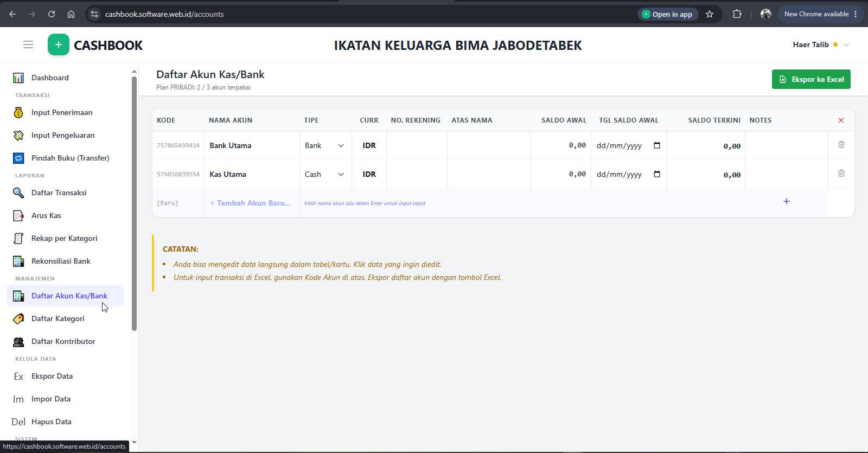868x453 pixels.
Task: Edit Saldo Awal for Kas Utama
Action: [560, 174]
